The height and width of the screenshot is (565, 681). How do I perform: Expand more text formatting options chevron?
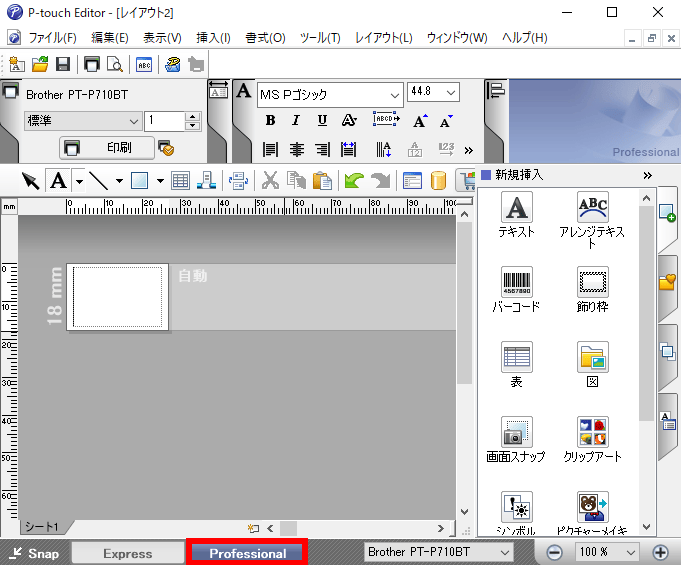[x=468, y=151]
